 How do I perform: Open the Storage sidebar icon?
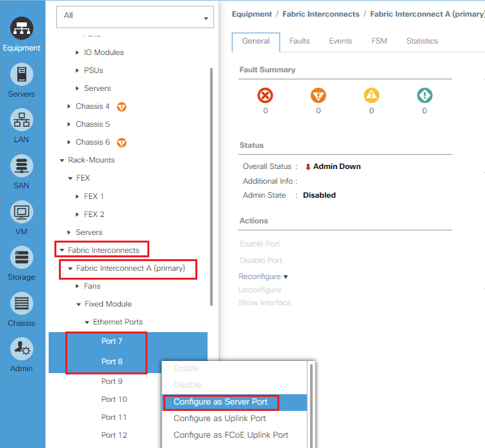(x=22, y=257)
